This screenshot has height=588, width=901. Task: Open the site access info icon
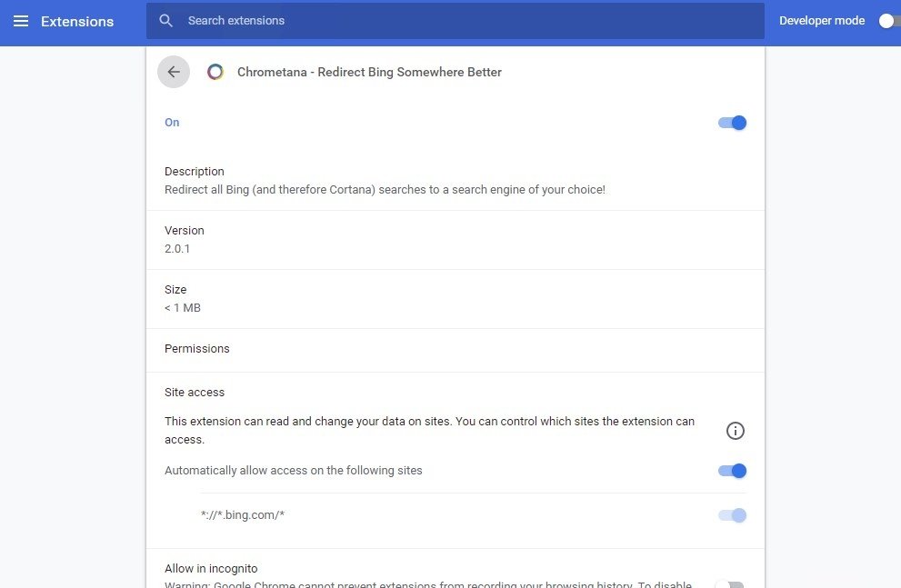(x=736, y=431)
